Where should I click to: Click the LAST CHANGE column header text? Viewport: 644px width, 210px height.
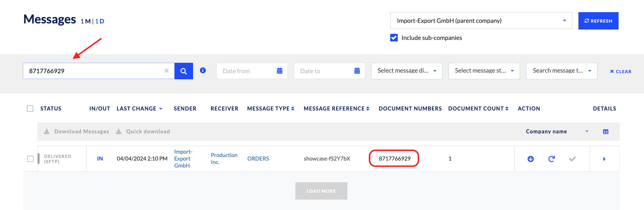coord(136,108)
